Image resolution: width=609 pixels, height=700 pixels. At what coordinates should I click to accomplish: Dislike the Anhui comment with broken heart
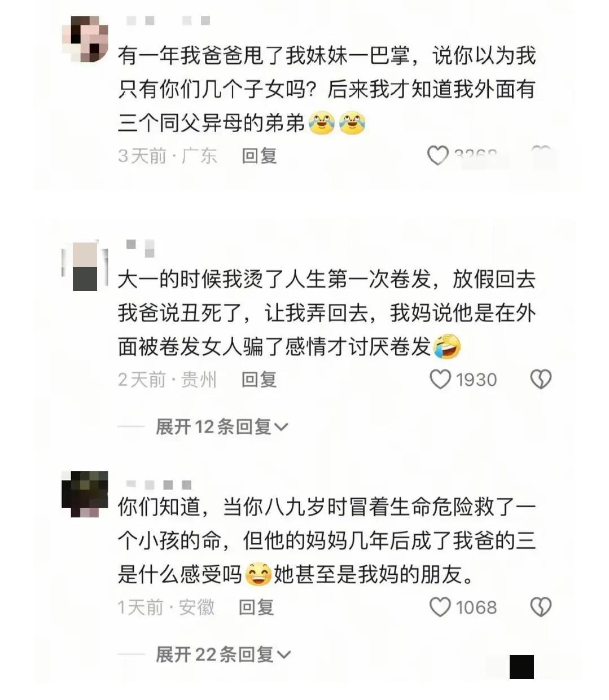pos(541,607)
